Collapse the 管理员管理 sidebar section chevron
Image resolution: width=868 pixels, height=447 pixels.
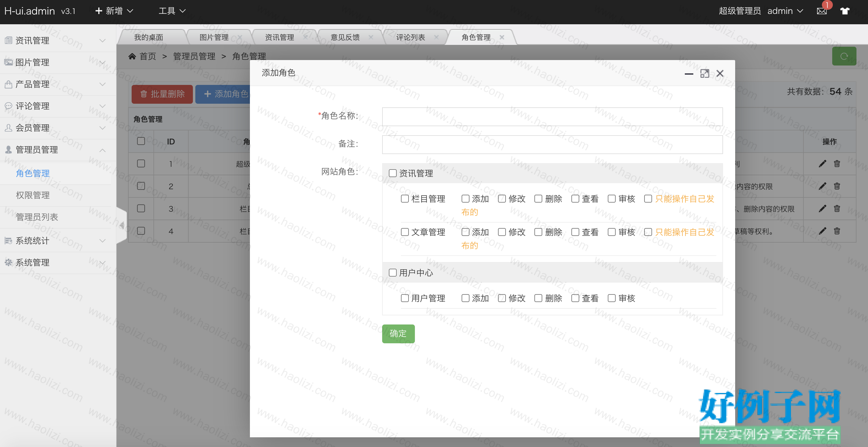(x=103, y=150)
